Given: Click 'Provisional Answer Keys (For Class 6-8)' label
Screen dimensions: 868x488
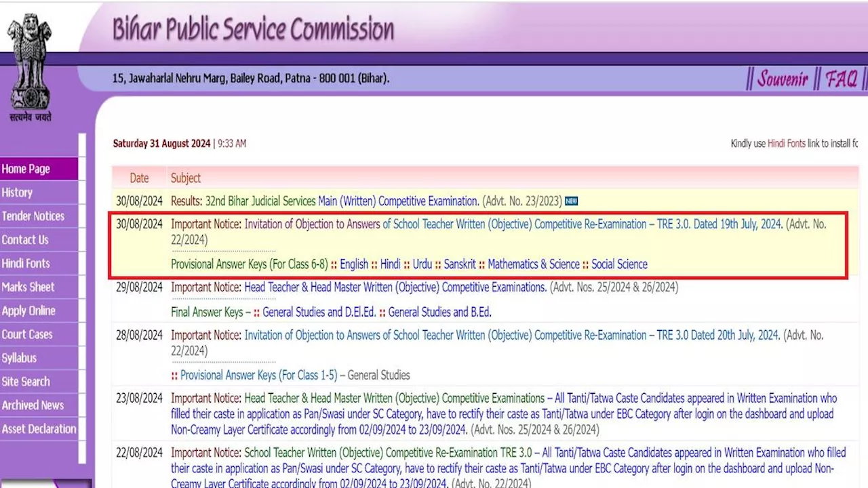Looking at the screenshot, I should tap(250, 264).
